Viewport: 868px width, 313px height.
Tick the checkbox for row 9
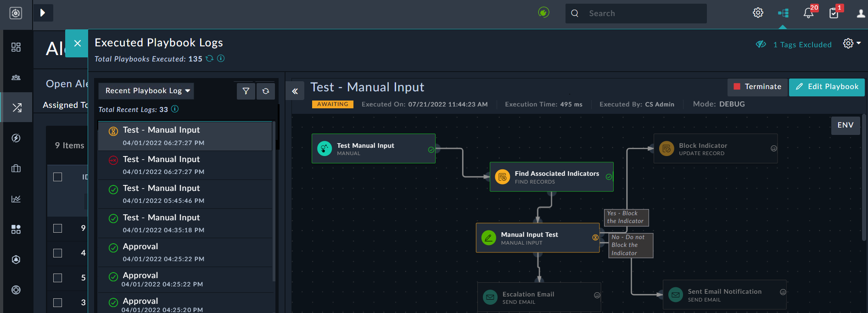click(58, 228)
